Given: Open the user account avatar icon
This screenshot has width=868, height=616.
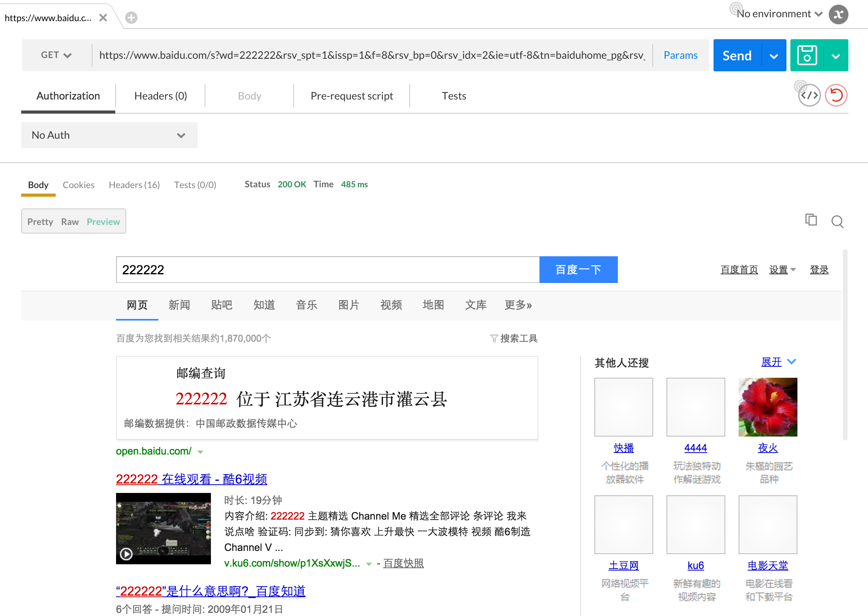Looking at the screenshot, I should coord(838,14).
